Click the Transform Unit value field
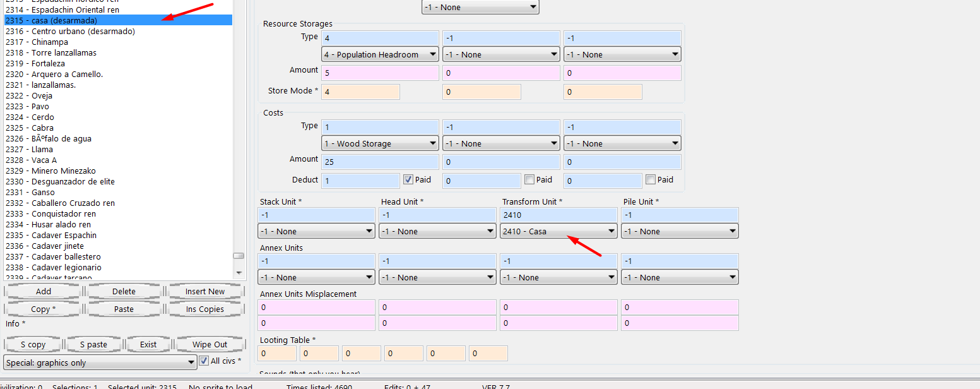Viewport: 980px width, 389px height. point(558,215)
